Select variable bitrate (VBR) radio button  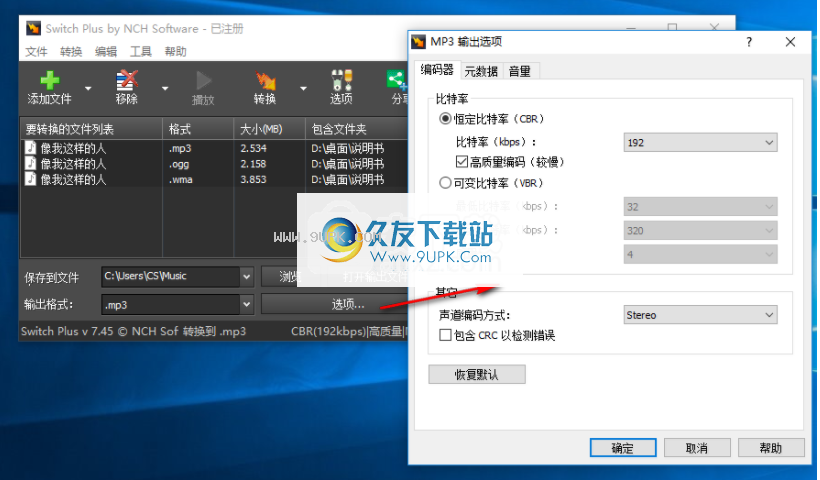pos(445,183)
